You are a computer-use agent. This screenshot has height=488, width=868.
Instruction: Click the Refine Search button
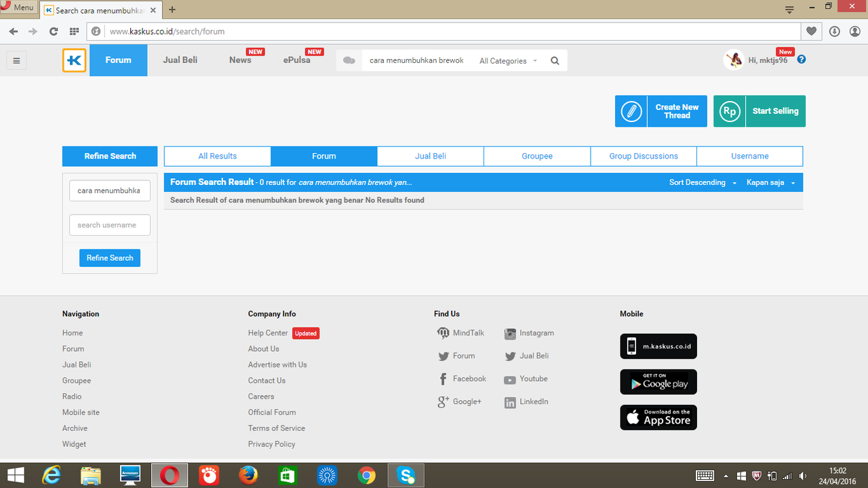[x=110, y=258]
